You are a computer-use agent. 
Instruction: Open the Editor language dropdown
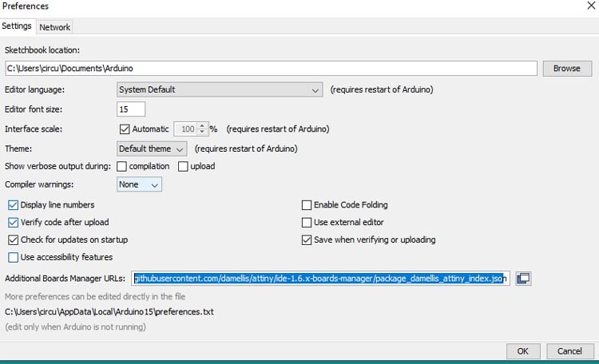pos(219,89)
